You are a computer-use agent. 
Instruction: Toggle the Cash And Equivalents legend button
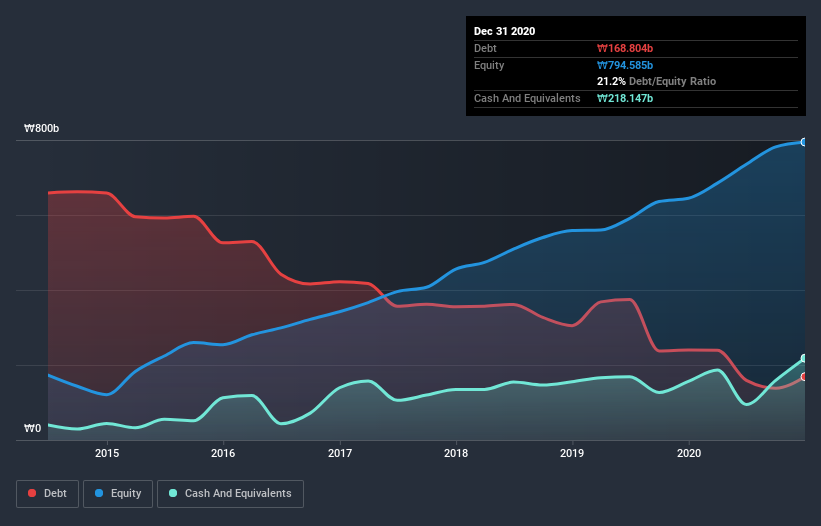pyautogui.click(x=230, y=494)
